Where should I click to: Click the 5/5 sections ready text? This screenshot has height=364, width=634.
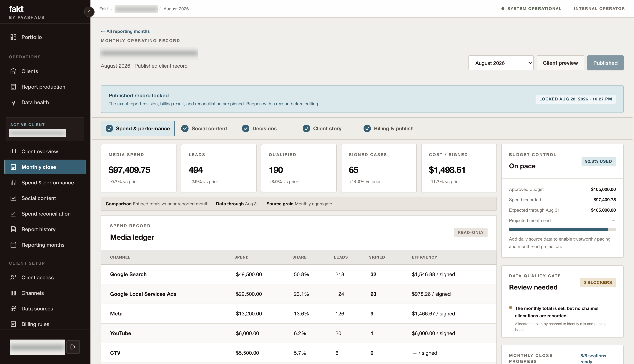coord(593,358)
